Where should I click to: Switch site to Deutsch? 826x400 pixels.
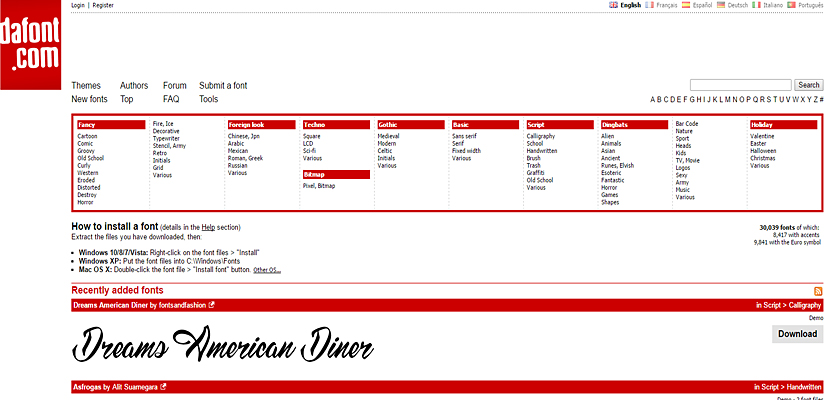tap(721, 5)
